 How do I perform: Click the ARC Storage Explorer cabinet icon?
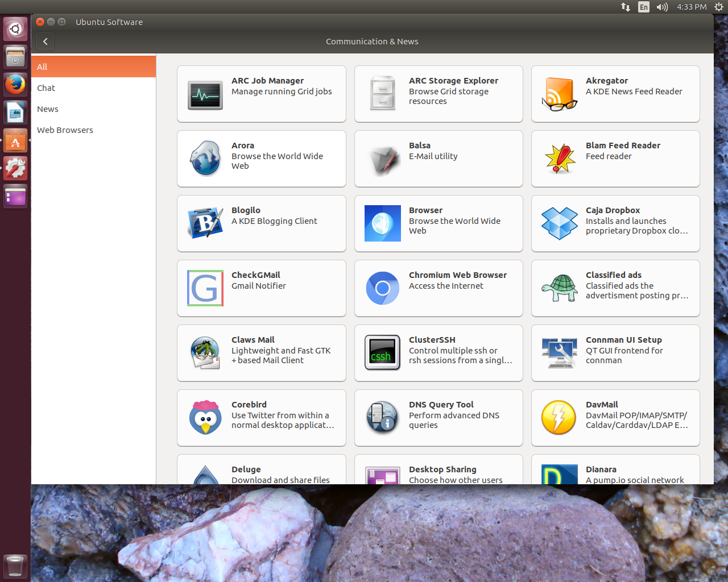pos(383,94)
